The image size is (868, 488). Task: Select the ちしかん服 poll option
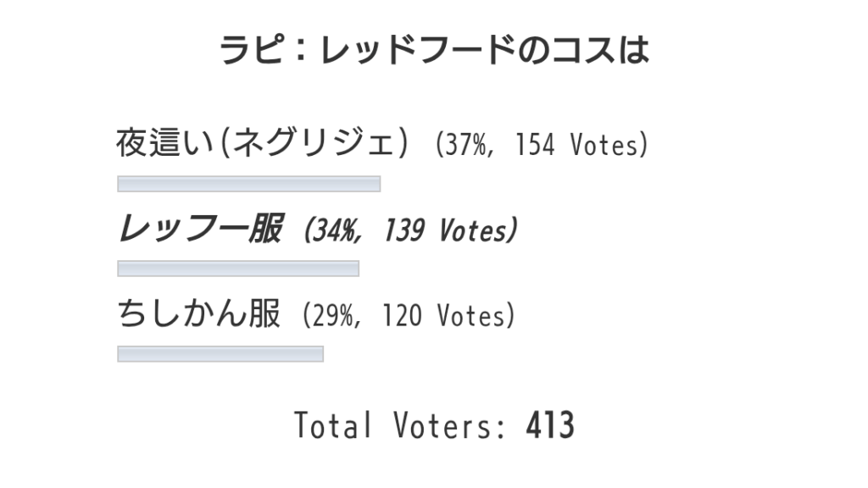pos(198,313)
